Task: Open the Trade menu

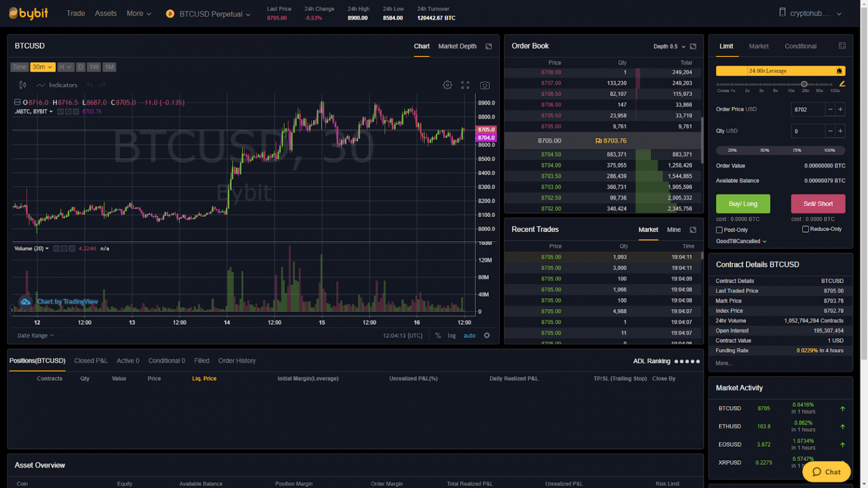Action: coord(76,14)
